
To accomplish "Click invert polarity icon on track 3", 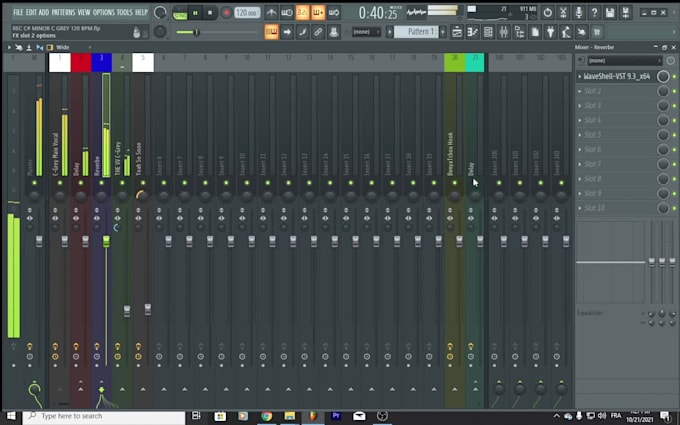I will (97, 211).
